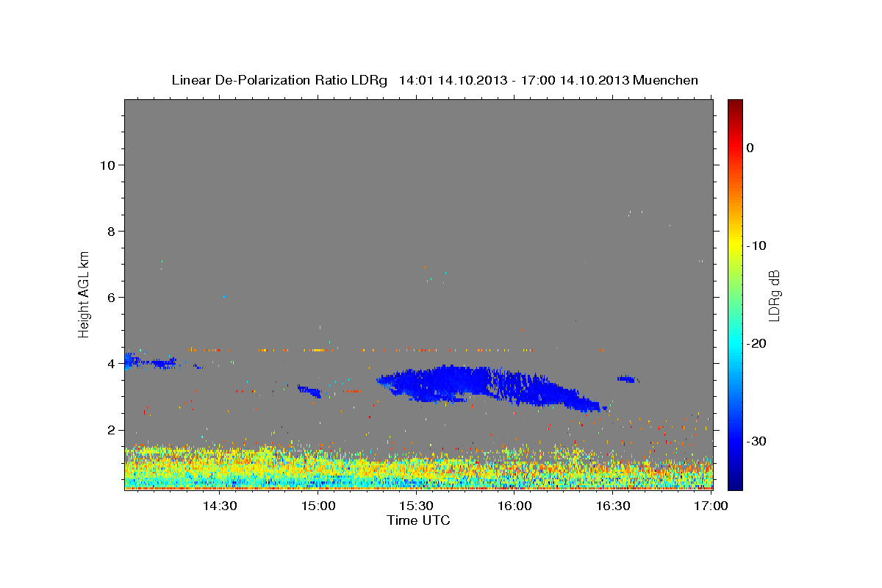Click the colorbar value 0
Image resolution: width=882 pixels, height=588 pixels.
(x=750, y=148)
